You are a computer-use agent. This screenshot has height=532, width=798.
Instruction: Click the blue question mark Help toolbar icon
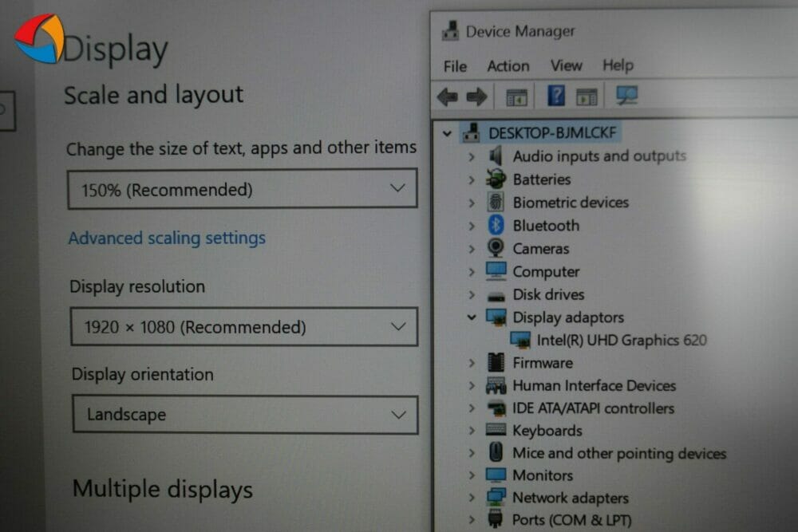[555, 96]
